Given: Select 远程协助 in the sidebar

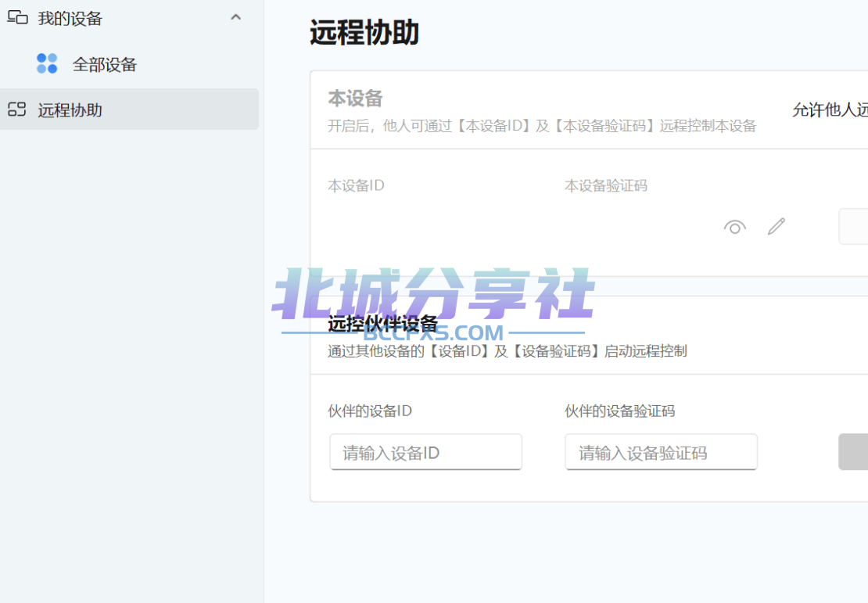Looking at the screenshot, I should coord(130,109).
